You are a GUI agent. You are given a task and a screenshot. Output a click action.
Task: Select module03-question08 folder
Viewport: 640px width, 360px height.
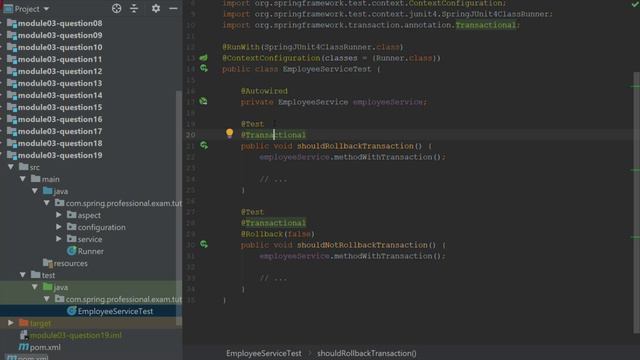point(60,23)
